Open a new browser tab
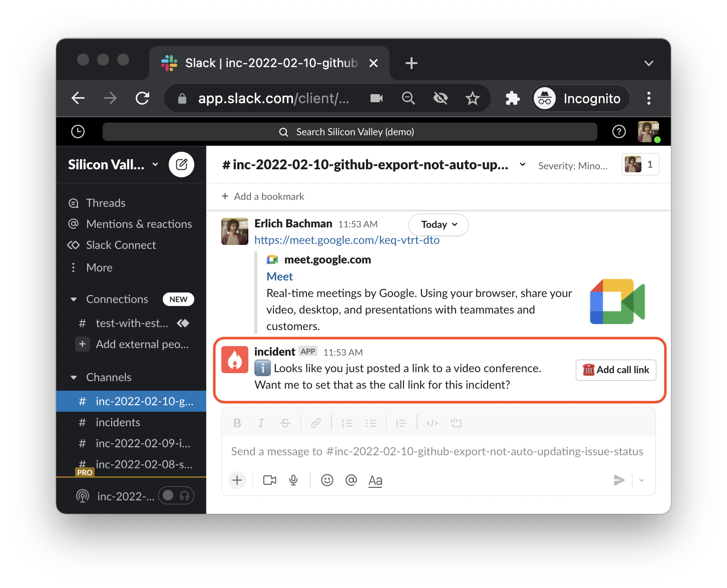 click(x=412, y=63)
